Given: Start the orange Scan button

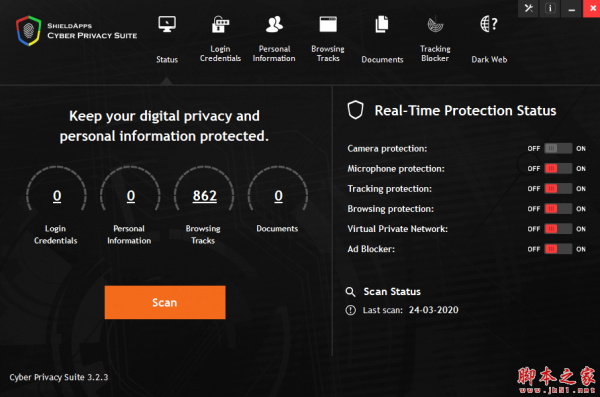Looking at the screenshot, I should click(165, 302).
